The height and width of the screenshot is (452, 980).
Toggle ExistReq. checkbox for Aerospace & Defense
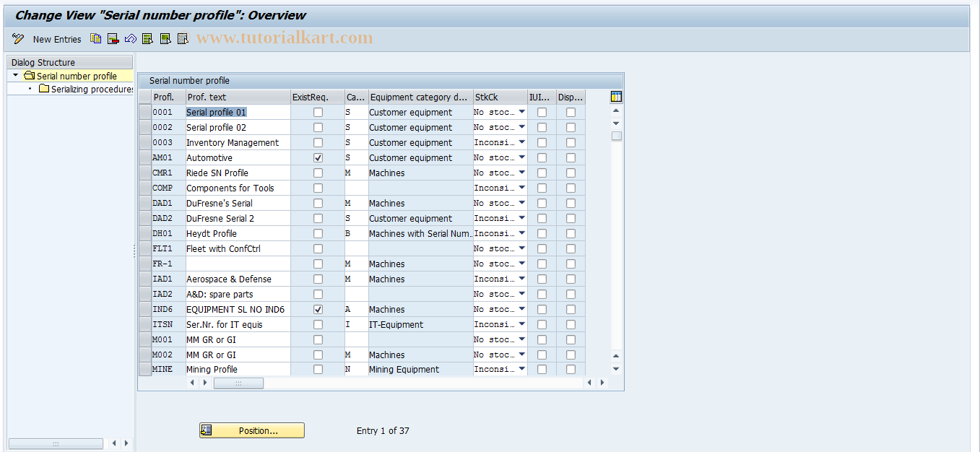point(318,279)
